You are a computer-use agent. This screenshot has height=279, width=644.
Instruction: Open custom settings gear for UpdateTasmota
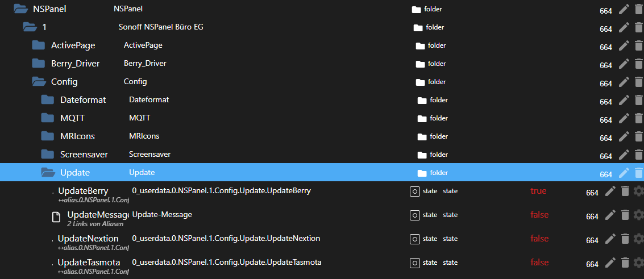[x=638, y=263]
